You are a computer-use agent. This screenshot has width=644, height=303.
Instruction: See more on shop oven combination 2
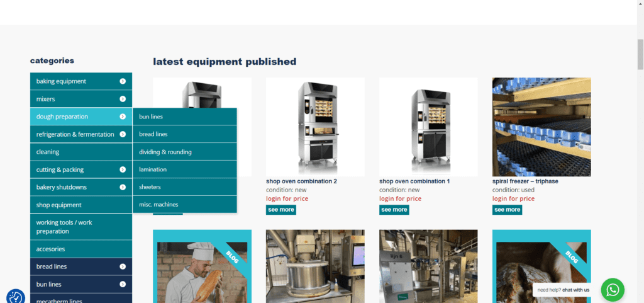point(281,210)
